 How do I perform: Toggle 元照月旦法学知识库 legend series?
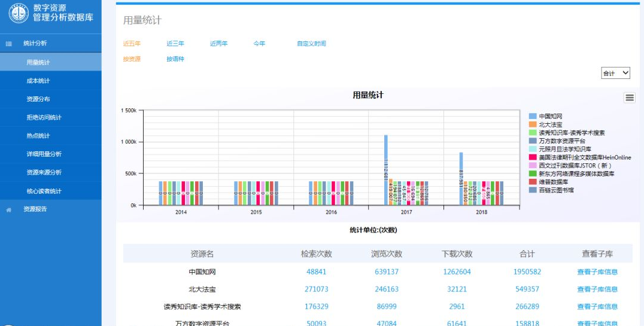coord(560,149)
